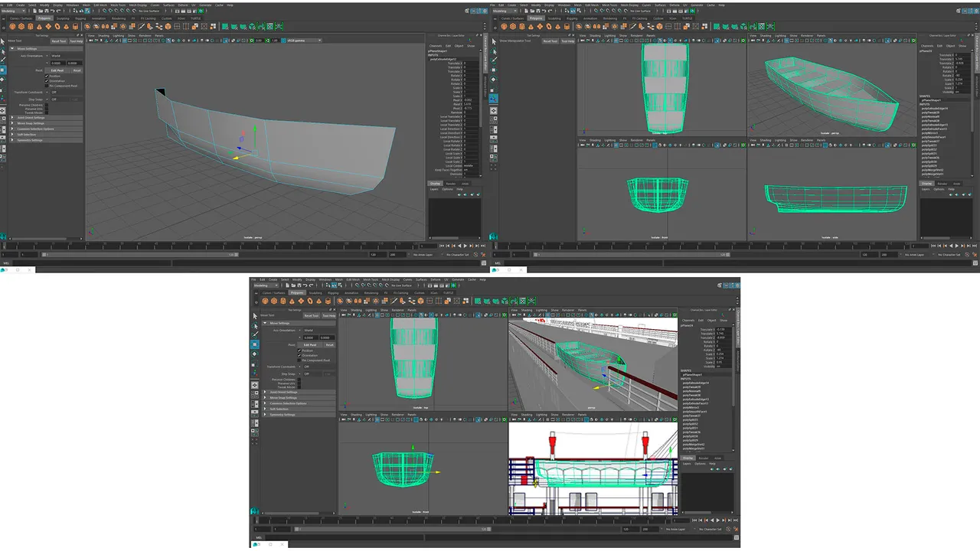Open the sRGB gamma dropdown in left viewport

point(305,41)
